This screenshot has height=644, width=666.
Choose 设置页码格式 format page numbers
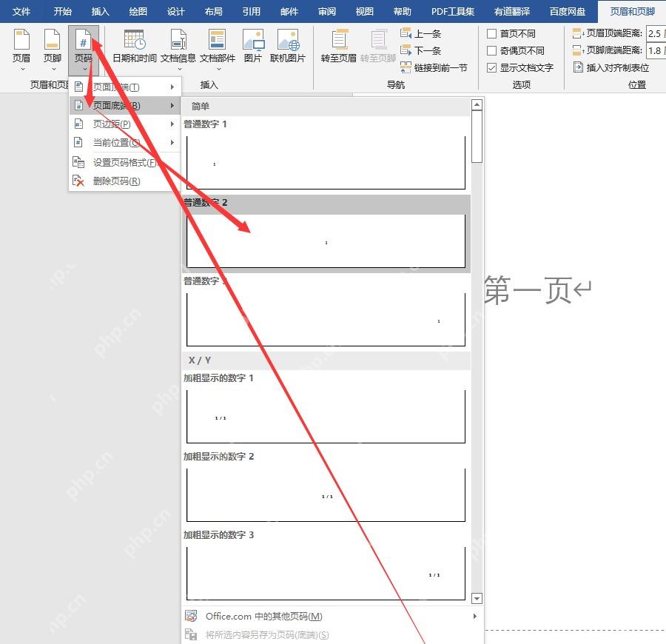coord(125,162)
